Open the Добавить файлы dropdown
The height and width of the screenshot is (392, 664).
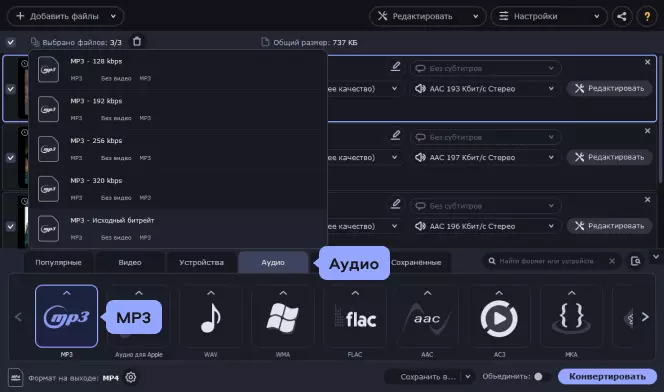coord(65,17)
